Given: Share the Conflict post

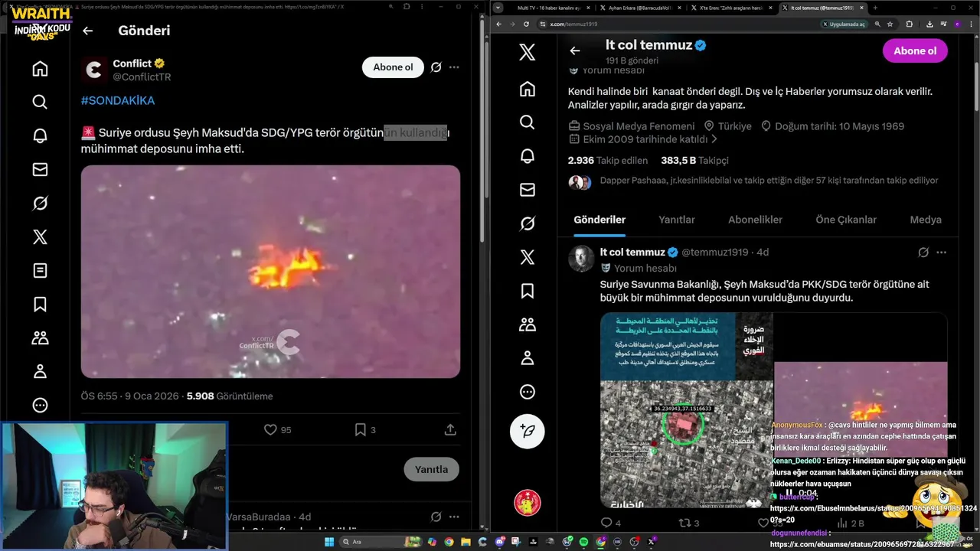Looking at the screenshot, I should tap(450, 430).
